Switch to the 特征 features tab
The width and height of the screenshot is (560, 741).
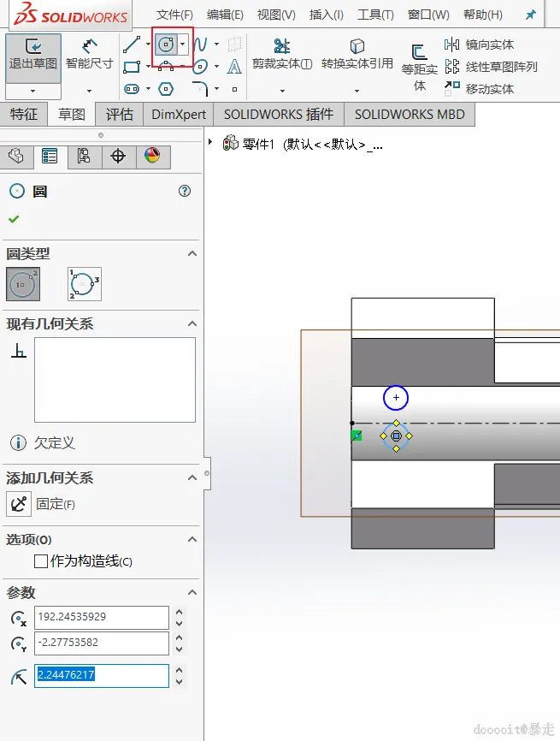click(x=24, y=115)
